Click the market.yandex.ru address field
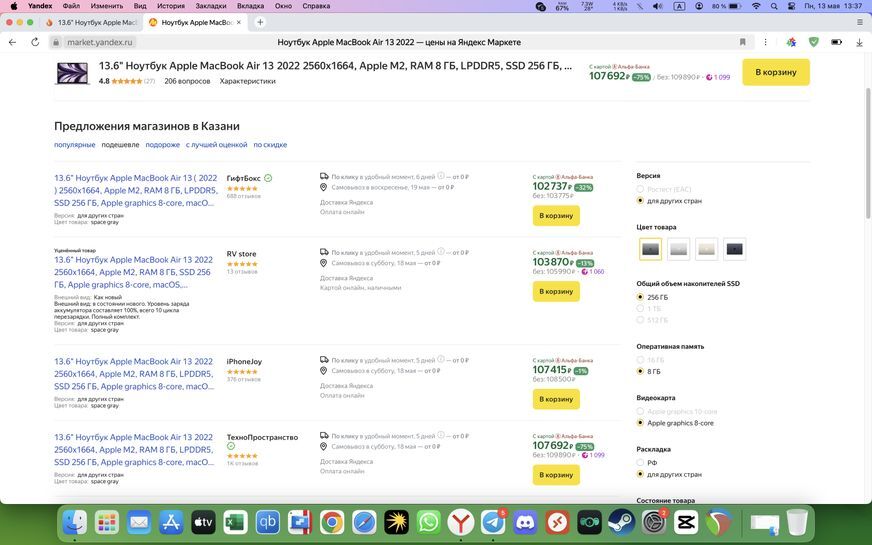Viewport: 872px width, 545px height. 100,42
